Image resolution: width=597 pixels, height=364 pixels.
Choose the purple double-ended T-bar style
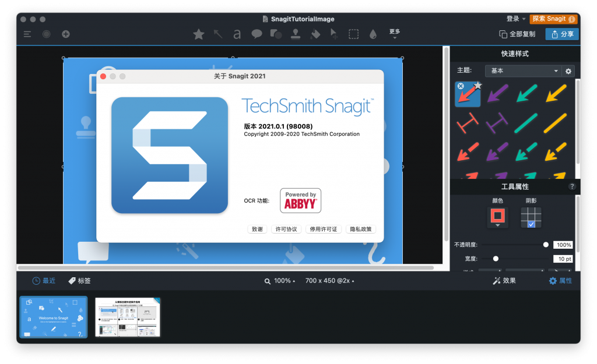tap(497, 123)
